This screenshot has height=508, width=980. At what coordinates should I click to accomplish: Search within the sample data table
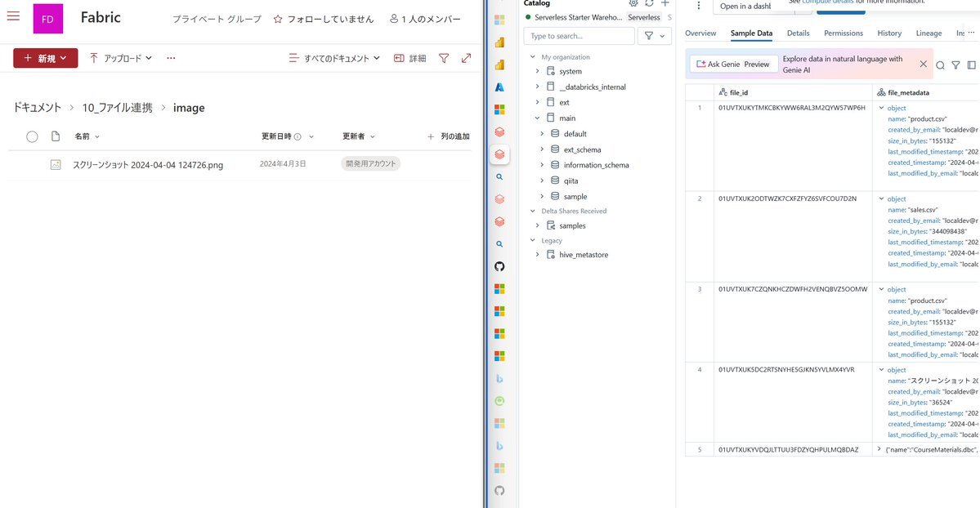pos(940,65)
